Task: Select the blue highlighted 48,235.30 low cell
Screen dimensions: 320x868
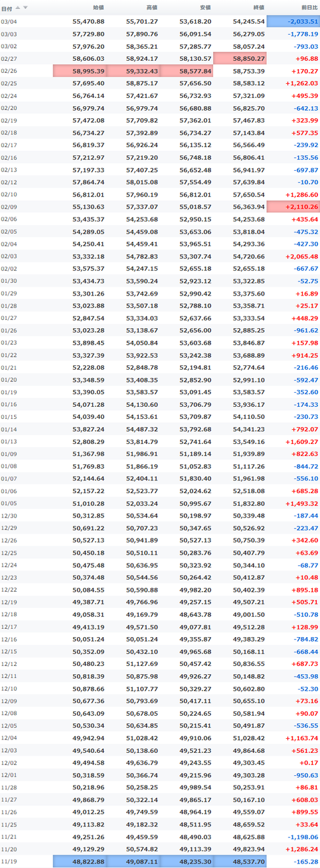Action: coord(187,862)
